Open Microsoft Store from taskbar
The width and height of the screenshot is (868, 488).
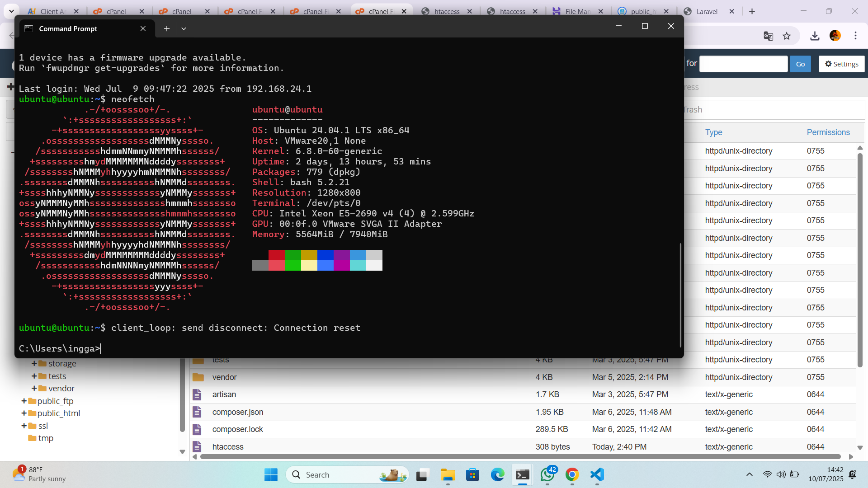click(472, 474)
